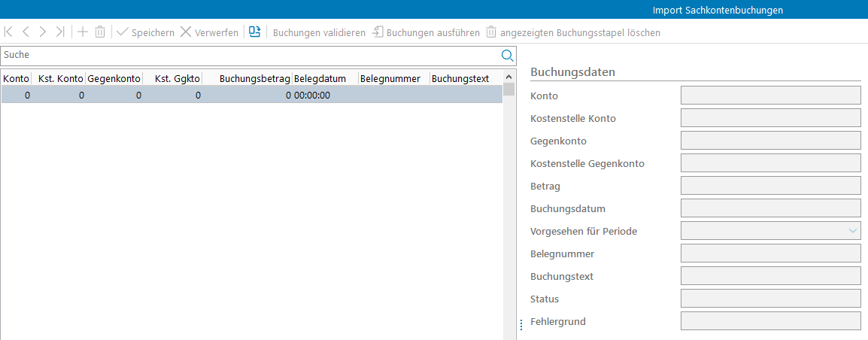Screen dimensions: 868x340
Task: Click the table's scrollbar up arrow
Action: (x=508, y=77)
